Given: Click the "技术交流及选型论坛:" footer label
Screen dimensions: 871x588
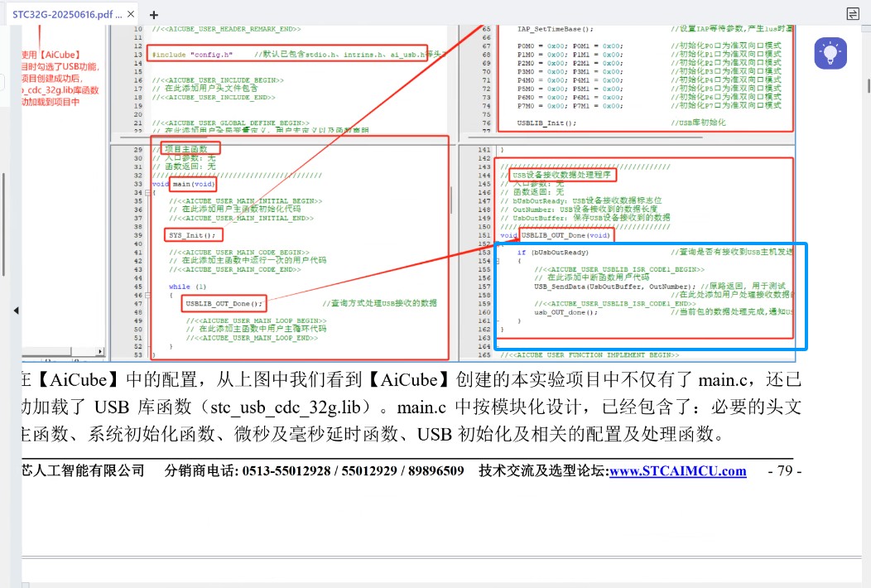Looking at the screenshot, I should tap(544, 470).
